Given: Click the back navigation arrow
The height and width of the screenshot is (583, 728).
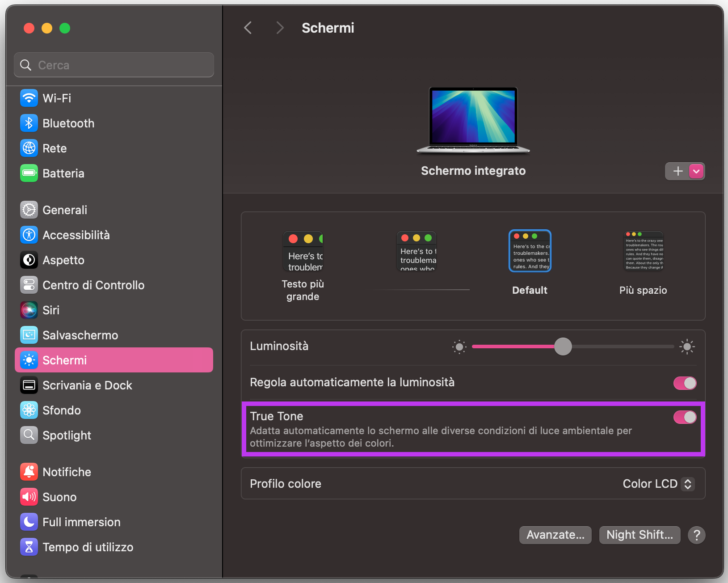Looking at the screenshot, I should [248, 28].
